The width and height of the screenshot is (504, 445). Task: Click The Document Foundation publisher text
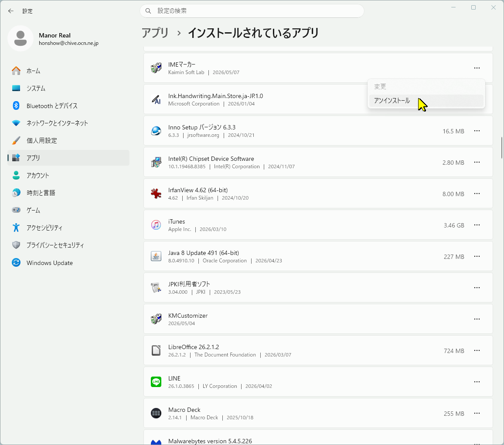coord(225,355)
